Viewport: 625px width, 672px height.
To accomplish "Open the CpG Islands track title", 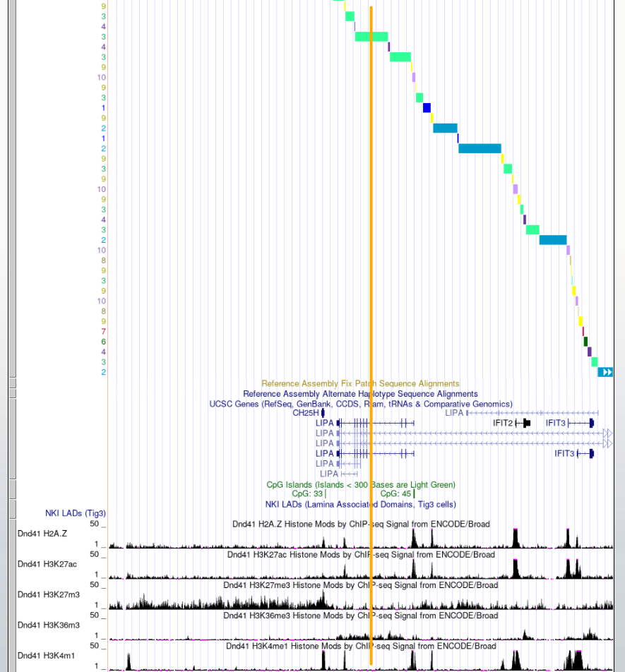I will [361, 485].
